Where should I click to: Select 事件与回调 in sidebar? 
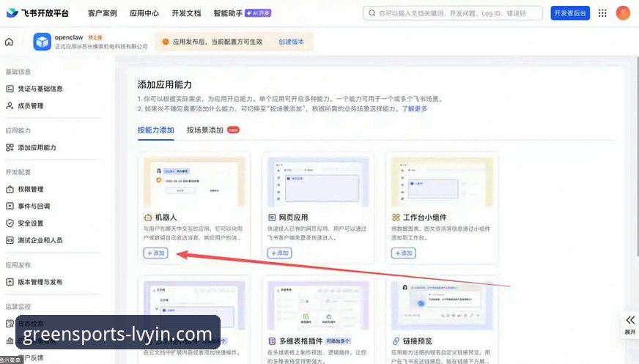coord(34,207)
